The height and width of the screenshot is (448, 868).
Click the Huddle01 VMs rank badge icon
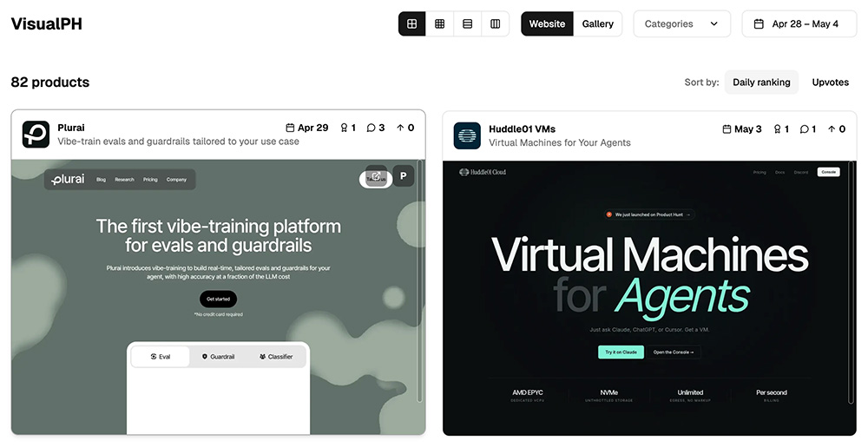[x=777, y=129]
